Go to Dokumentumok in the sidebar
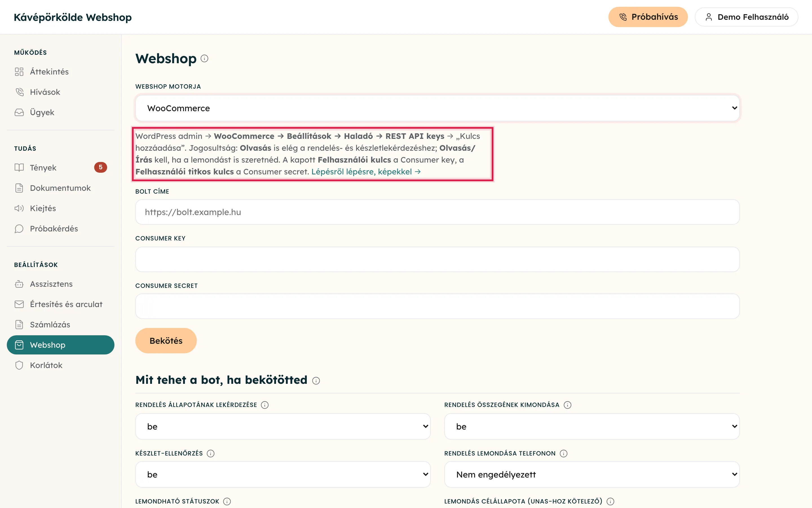This screenshot has height=508, width=812. (x=60, y=188)
